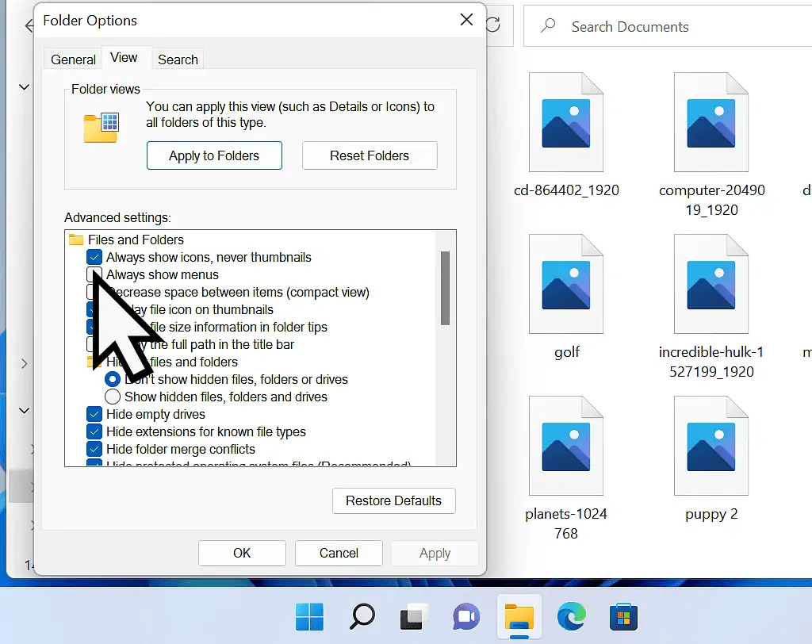
Task: Click the Apply to Folders button
Action: 214,155
